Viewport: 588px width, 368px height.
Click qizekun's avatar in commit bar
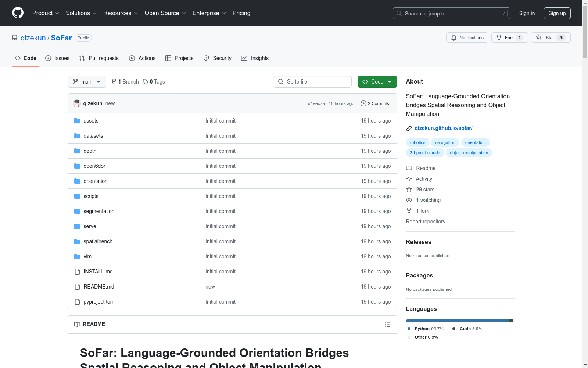point(77,103)
